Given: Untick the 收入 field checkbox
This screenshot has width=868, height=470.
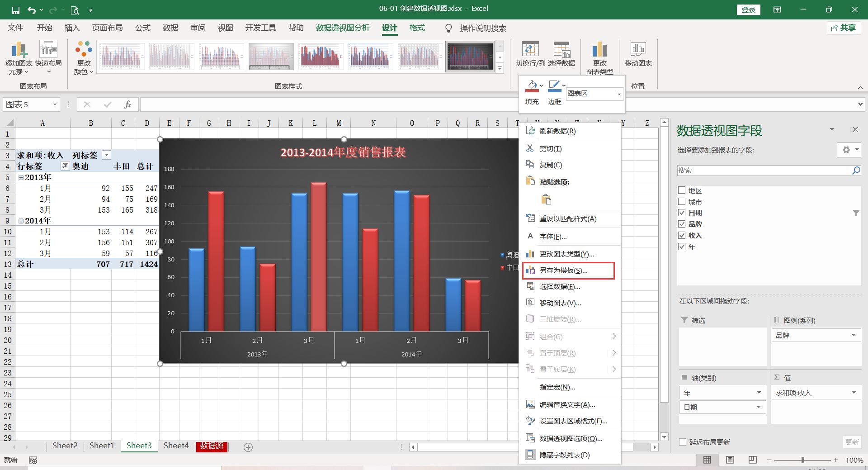Looking at the screenshot, I should [682, 235].
